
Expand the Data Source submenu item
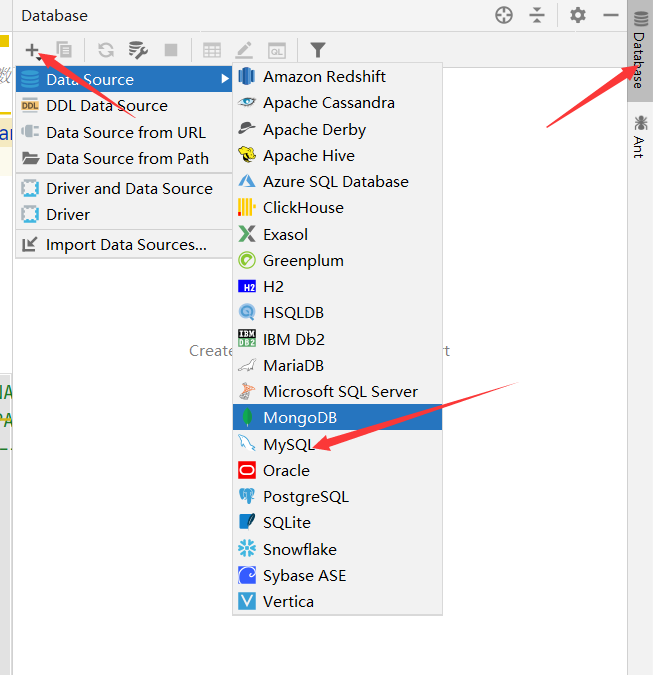pos(124,79)
